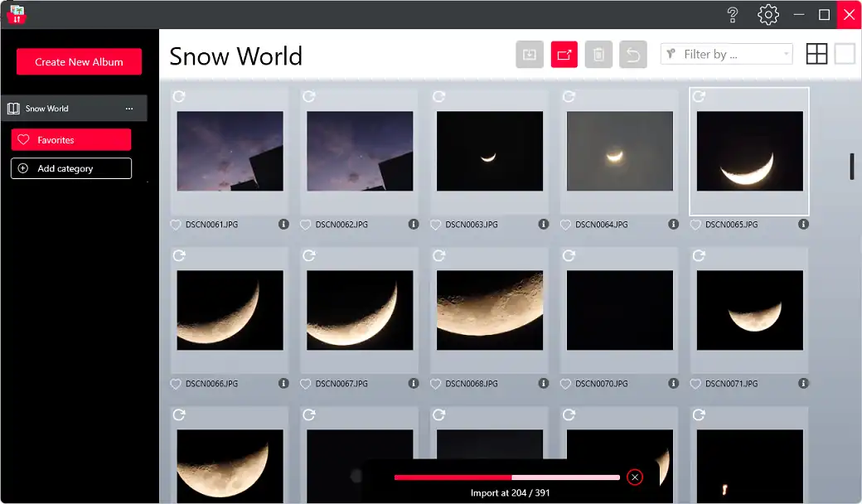The height and width of the screenshot is (504, 862).
Task: Open the help question mark icon
Action: 733,15
